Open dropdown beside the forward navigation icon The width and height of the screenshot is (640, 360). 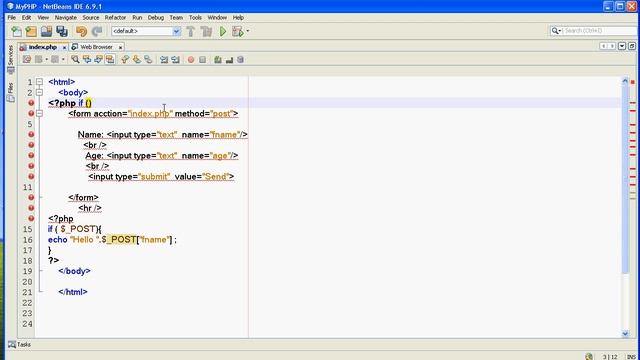[x=63, y=60]
